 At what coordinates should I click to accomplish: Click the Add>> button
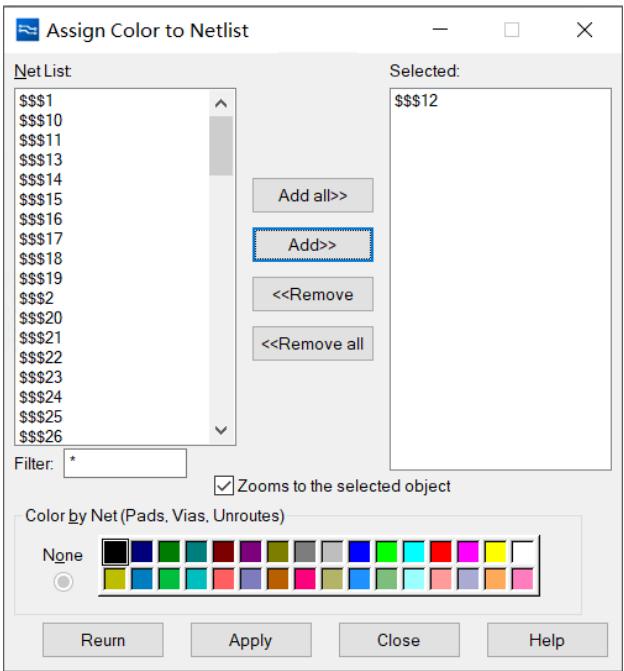[x=312, y=244]
